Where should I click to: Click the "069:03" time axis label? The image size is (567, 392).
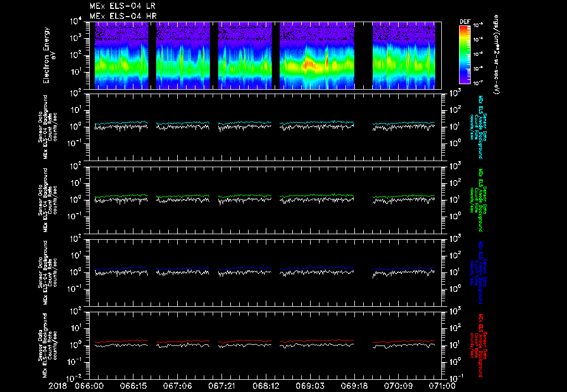310,386
